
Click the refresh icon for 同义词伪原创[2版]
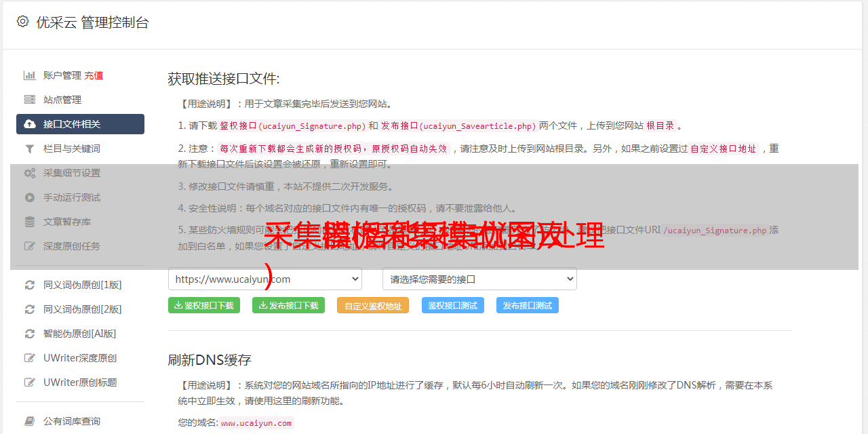tap(30, 309)
